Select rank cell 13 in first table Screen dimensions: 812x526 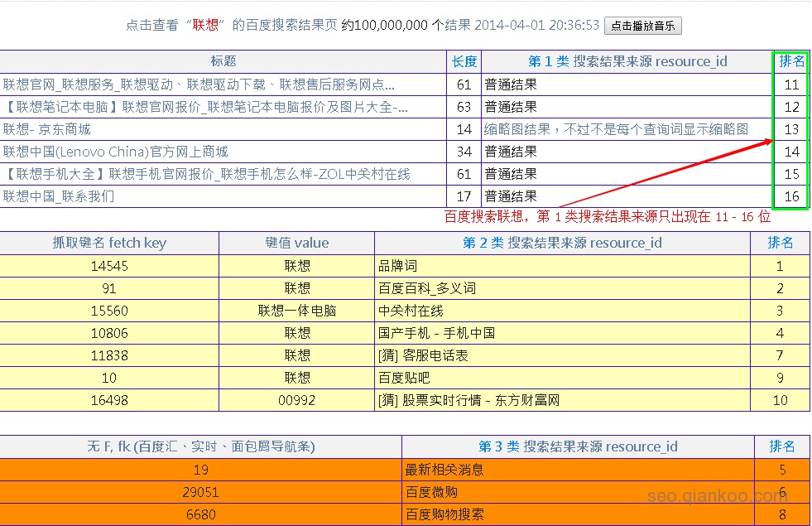coord(791,129)
